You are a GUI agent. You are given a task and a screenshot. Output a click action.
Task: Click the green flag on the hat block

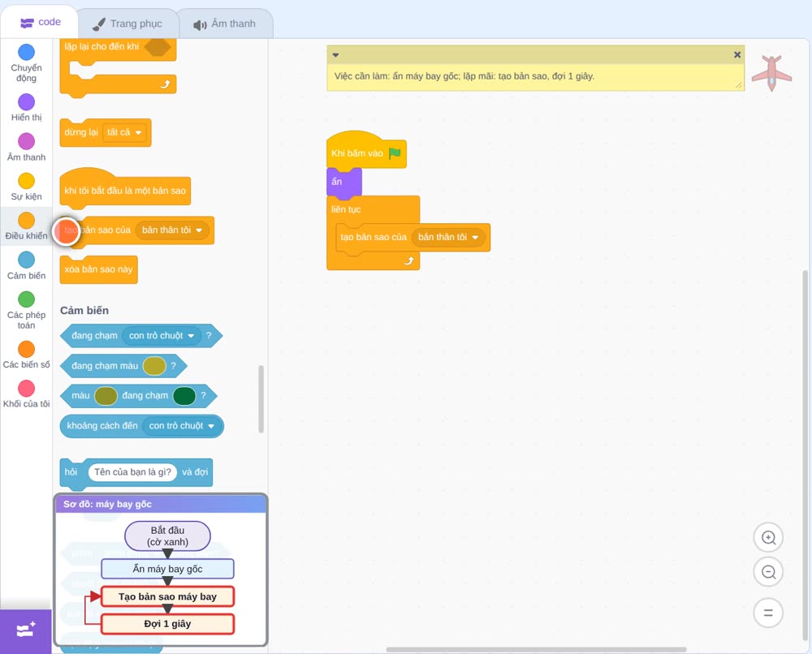point(395,153)
